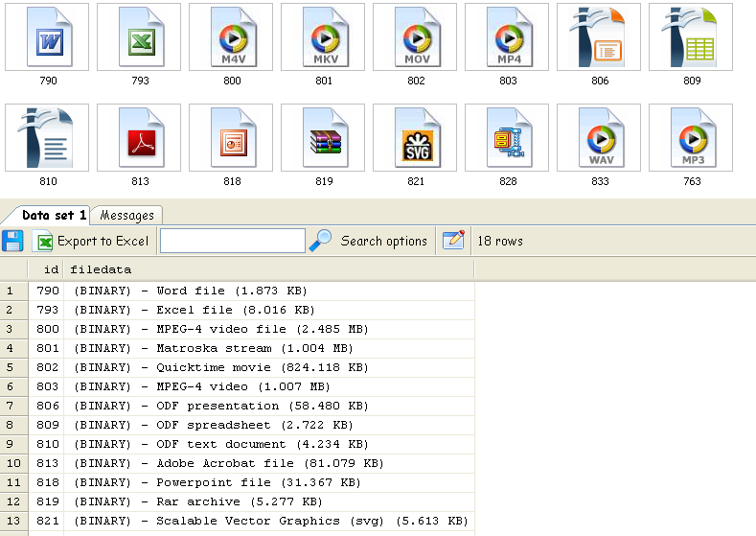Click the Word file (1.873 KB) cell
Screen dimensions: 756x536
(269, 291)
